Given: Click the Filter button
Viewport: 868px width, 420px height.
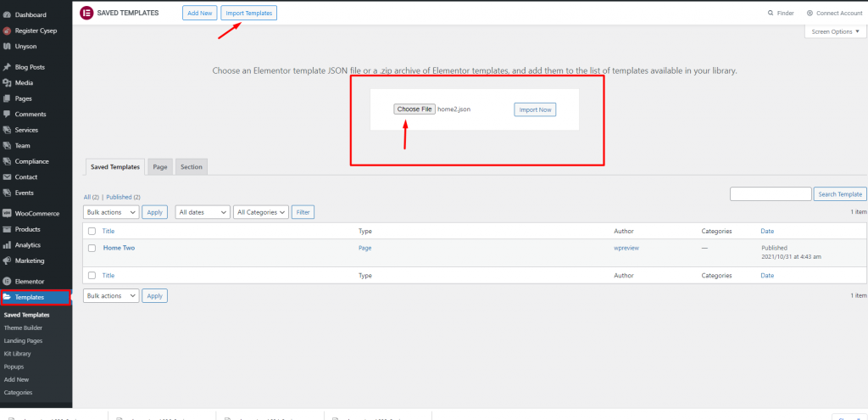Looking at the screenshot, I should point(303,211).
